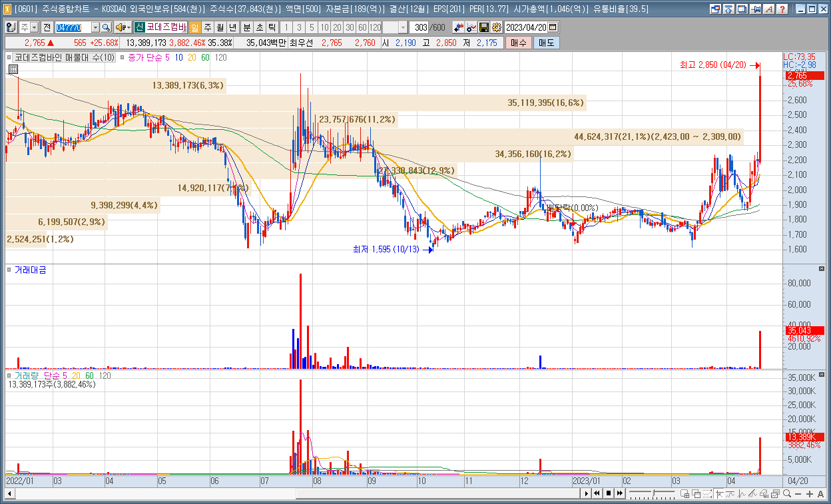The image size is (831, 504).
Task: Click the 전 button next to code field
Action: pyautogui.click(x=47, y=27)
